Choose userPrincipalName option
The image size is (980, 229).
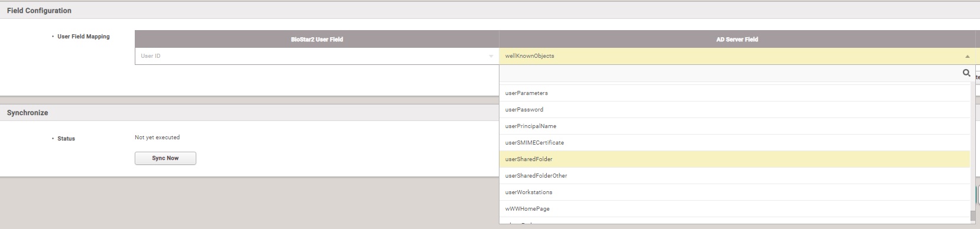pyautogui.click(x=735, y=126)
